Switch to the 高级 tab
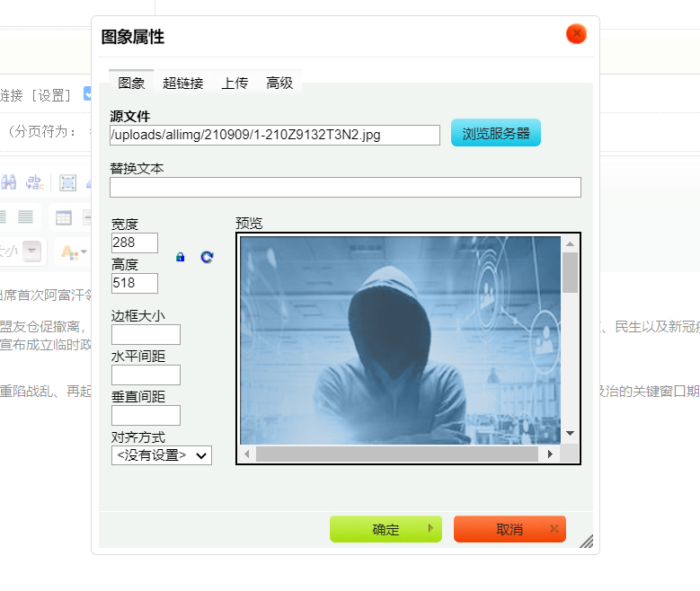The width and height of the screenshot is (700, 591). (x=279, y=83)
